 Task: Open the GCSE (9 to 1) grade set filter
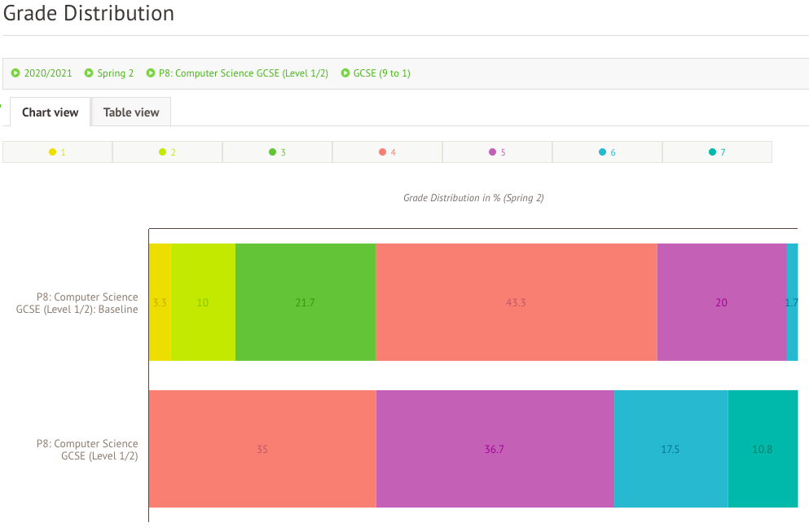[x=381, y=73]
